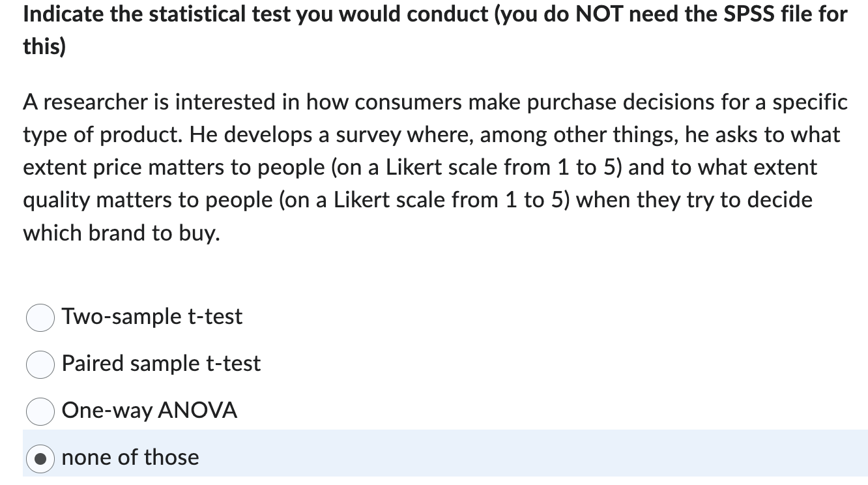
Task: Click the One-way ANOVA option label
Action: point(149,411)
